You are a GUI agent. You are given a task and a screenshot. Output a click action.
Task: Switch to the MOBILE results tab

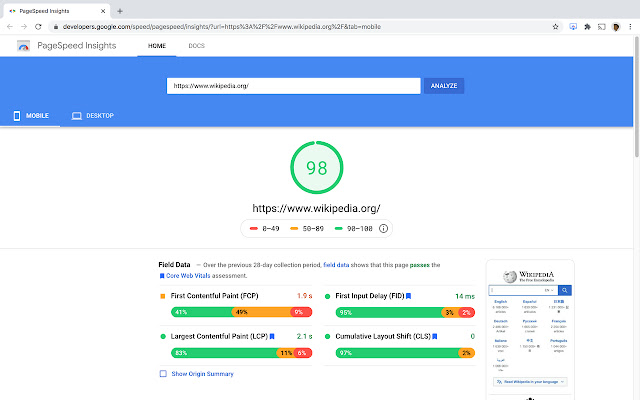31,116
